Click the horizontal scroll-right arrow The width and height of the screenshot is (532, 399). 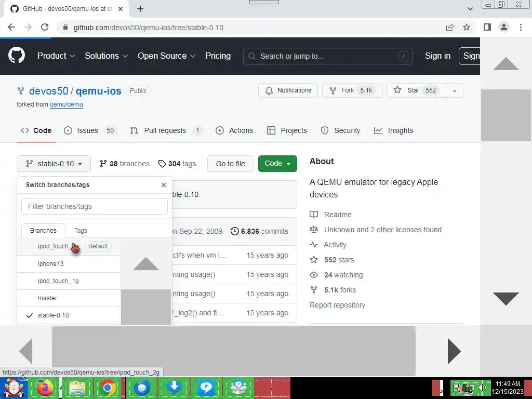454,351
